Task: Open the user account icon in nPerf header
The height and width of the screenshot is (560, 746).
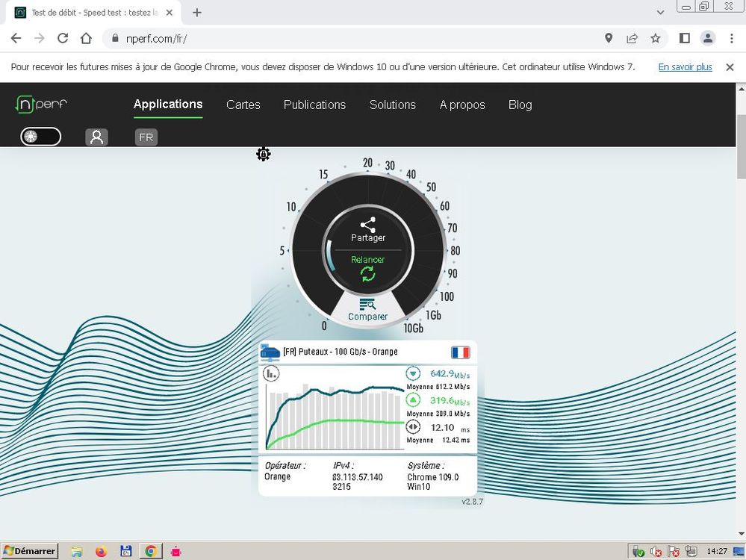Action: coord(96,137)
